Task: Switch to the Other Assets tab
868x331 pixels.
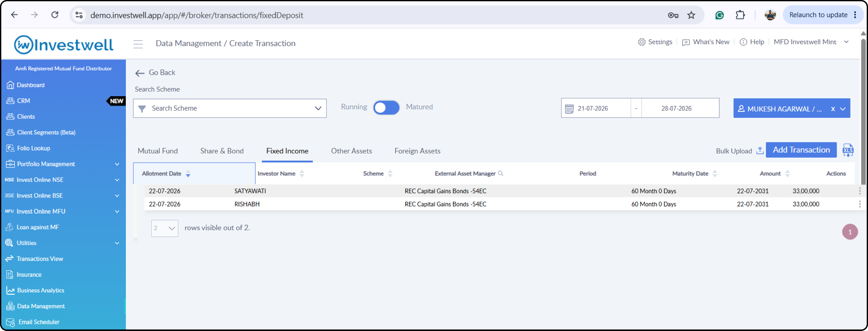Action: [x=351, y=151]
